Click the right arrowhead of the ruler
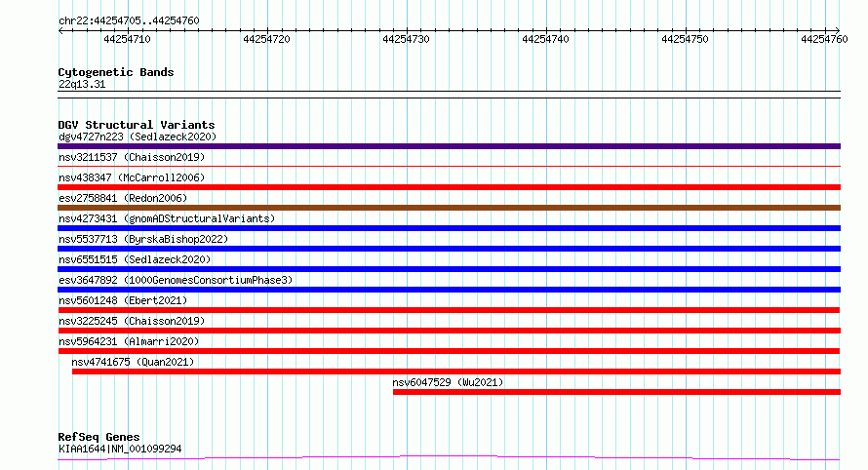 (838, 31)
